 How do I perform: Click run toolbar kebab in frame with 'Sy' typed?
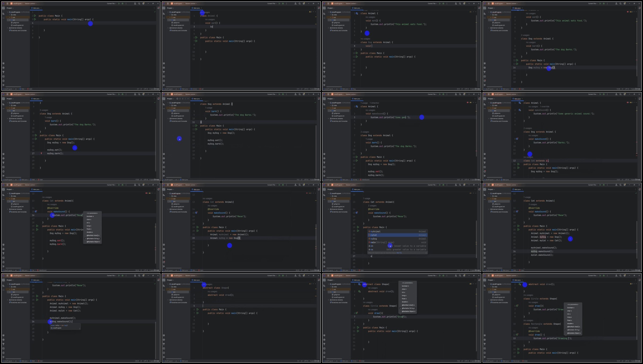point(286,3)
